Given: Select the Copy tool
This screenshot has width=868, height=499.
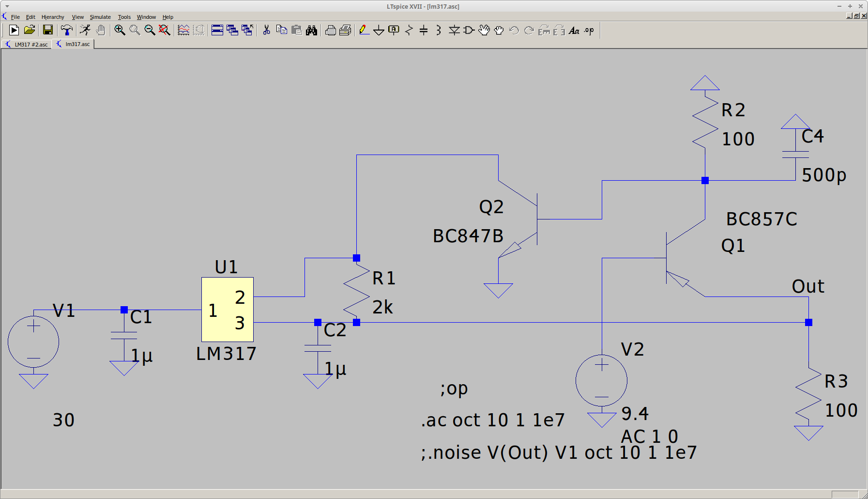Looking at the screenshot, I should tap(281, 30).
